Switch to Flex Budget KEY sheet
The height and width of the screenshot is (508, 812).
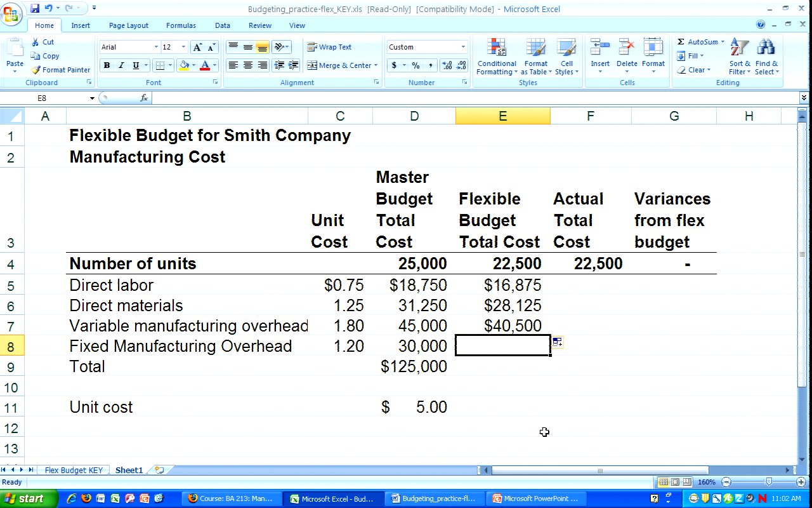click(74, 470)
